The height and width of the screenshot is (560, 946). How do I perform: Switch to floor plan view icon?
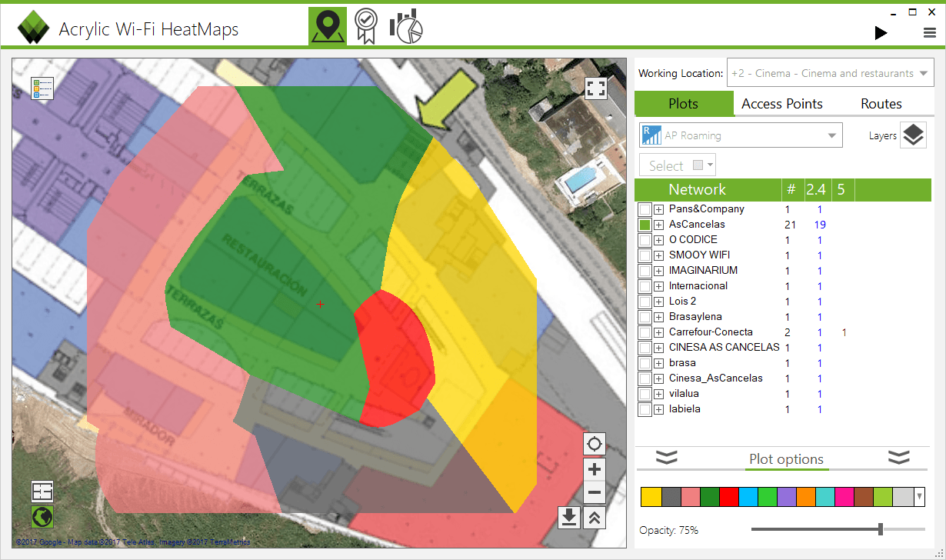tap(42, 491)
